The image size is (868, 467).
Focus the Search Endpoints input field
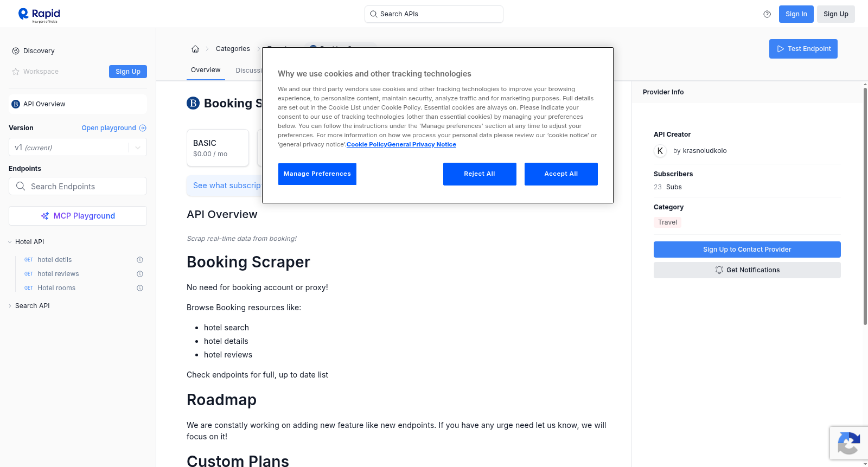78,186
